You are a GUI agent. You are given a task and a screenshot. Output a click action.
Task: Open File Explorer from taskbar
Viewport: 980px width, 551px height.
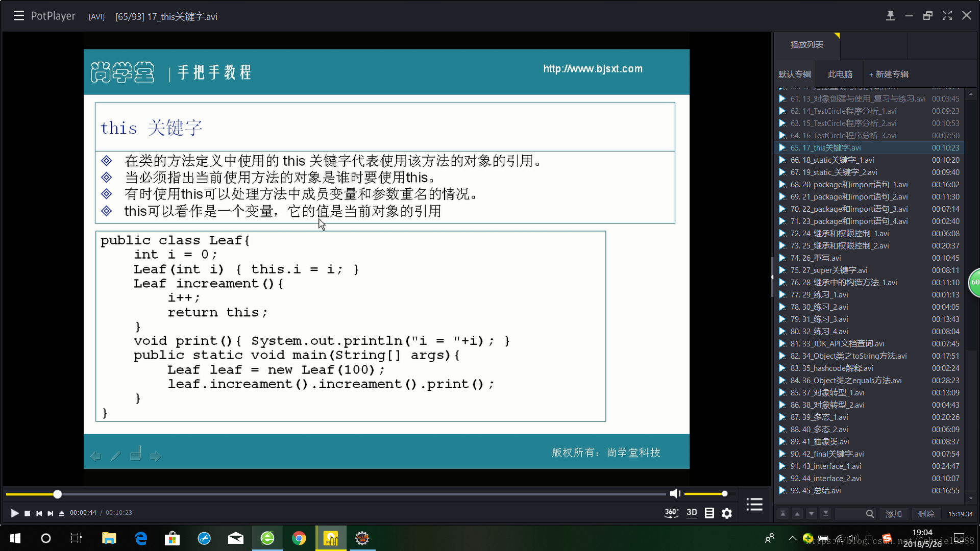tap(109, 538)
